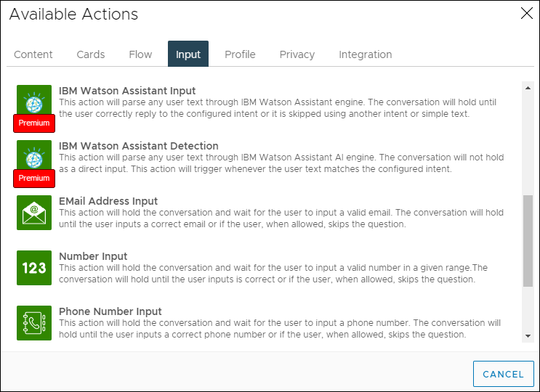Select the Phone Number Input title
This screenshot has height=392, width=540.
point(110,311)
